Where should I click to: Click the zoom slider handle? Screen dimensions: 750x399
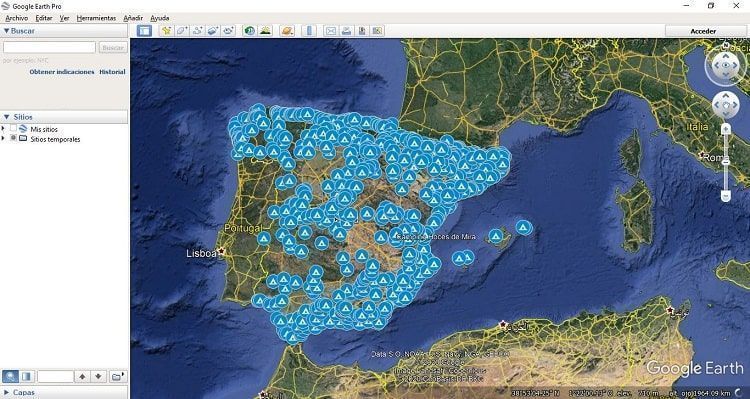(726, 162)
